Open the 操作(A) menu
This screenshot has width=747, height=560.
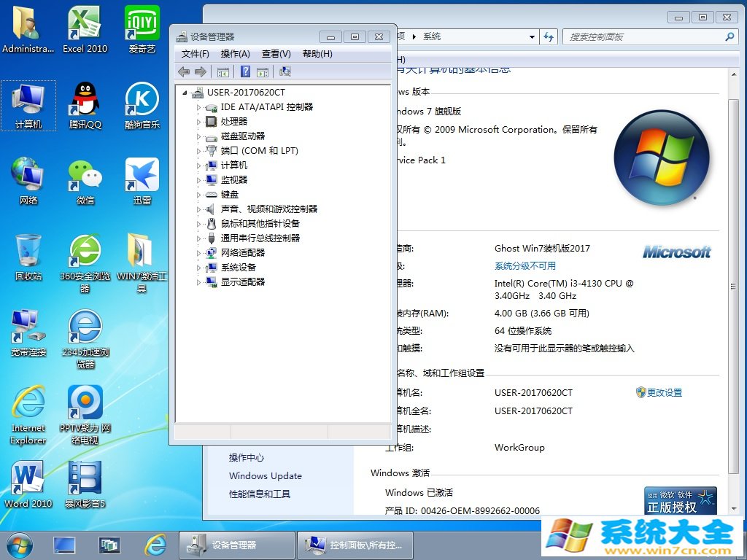(x=235, y=53)
